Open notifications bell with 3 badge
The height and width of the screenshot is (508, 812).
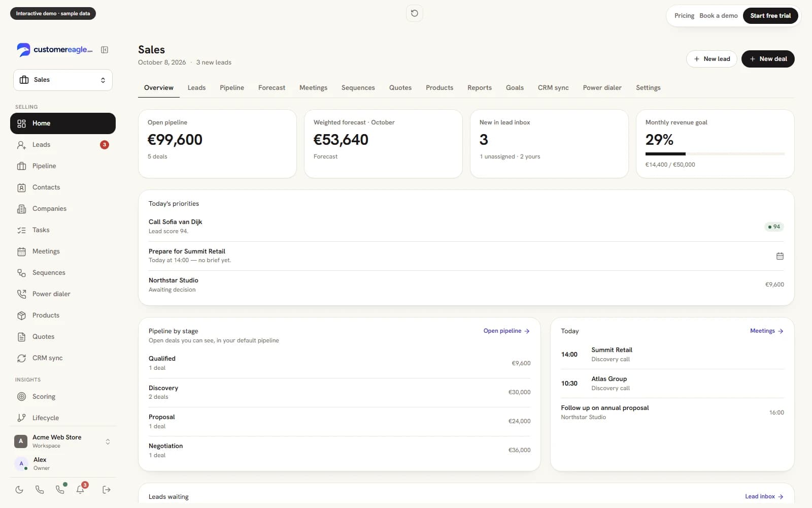click(81, 489)
